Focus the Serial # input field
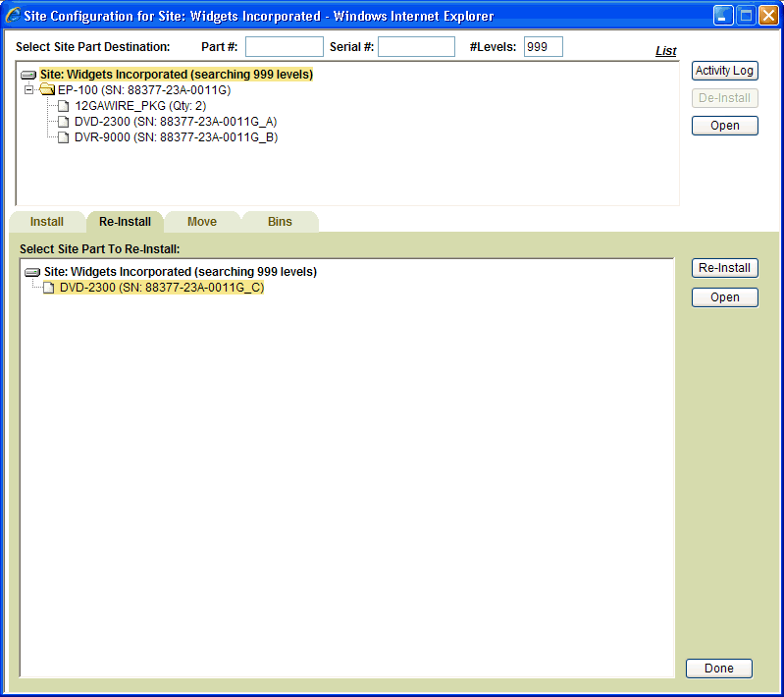The height and width of the screenshot is (697, 784). coord(416,47)
